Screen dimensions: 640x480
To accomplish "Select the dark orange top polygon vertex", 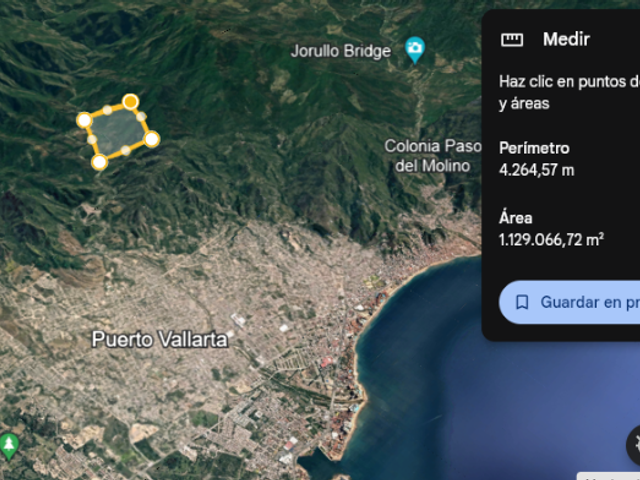I will [x=131, y=102].
